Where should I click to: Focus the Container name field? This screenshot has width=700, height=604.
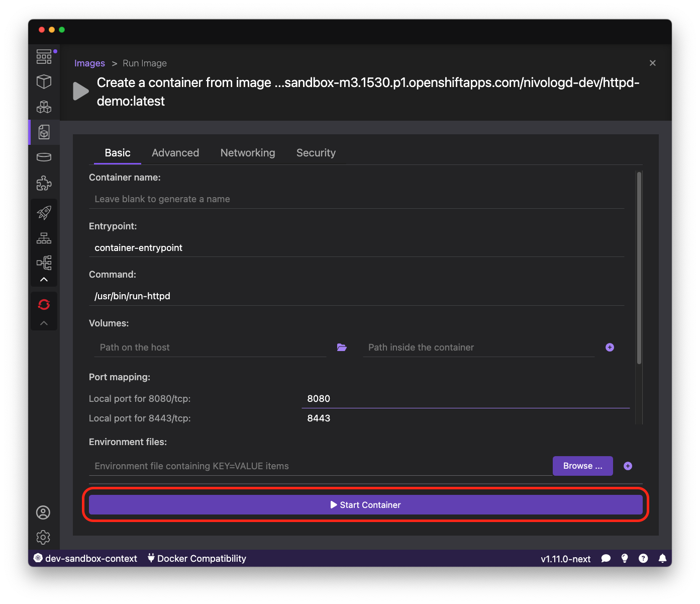(x=356, y=199)
